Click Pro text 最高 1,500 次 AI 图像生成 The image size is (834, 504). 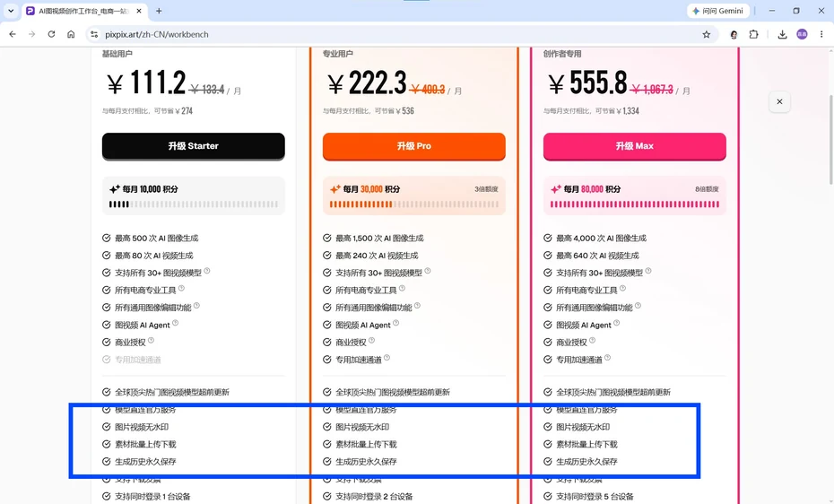[379, 239]
